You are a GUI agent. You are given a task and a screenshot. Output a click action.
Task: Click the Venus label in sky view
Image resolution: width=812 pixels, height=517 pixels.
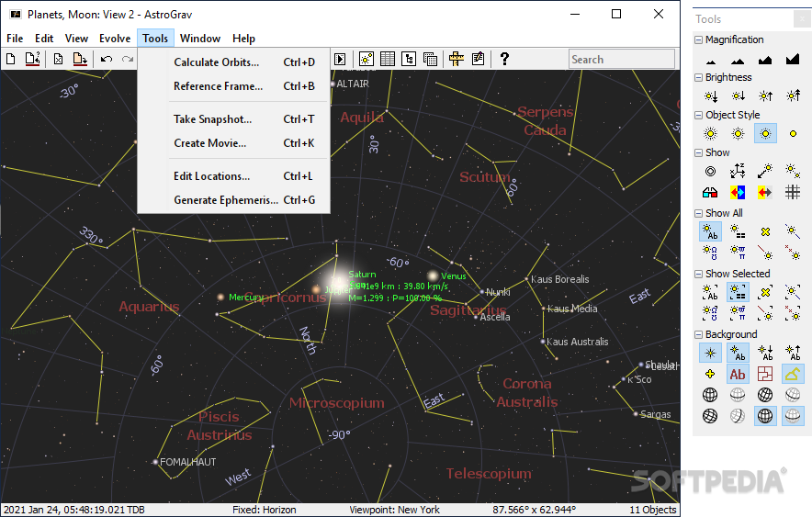[454, 276]
